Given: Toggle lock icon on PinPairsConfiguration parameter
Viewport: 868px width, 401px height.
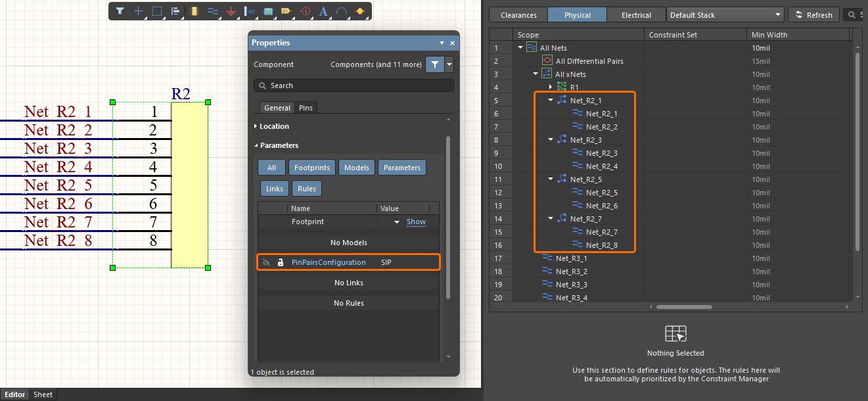Looking at the screenshot, I should [281, 262].
